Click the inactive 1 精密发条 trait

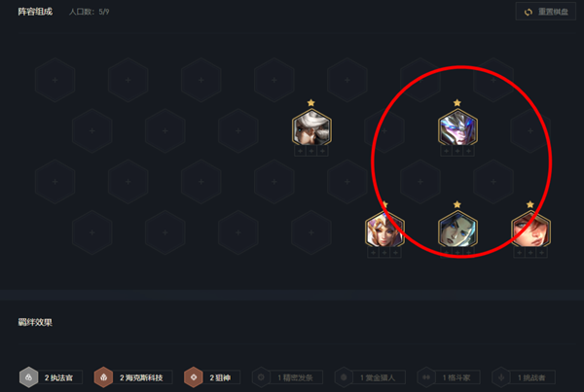287,377
